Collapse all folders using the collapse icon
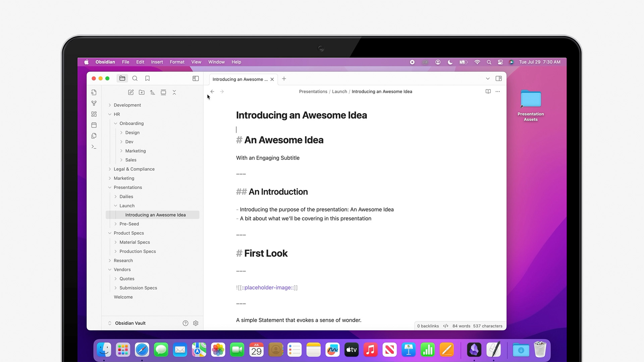The height and width of the screenshot is (362, 644). [174, 92]
